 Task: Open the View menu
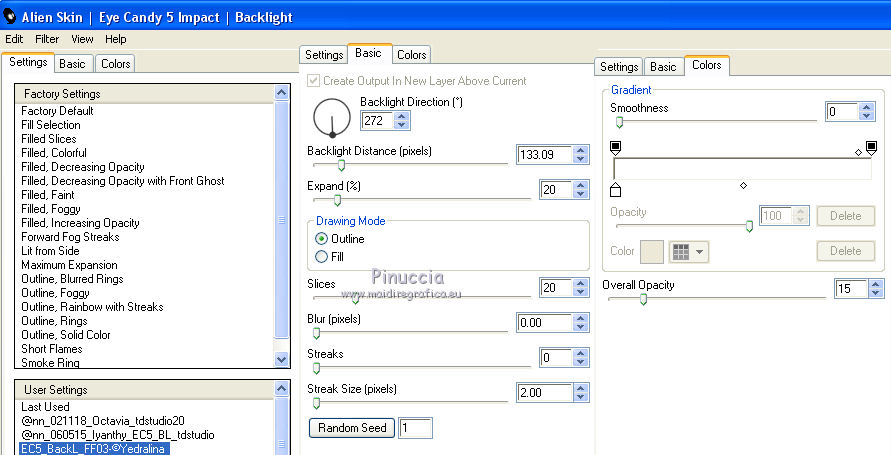tap(82, 39)
